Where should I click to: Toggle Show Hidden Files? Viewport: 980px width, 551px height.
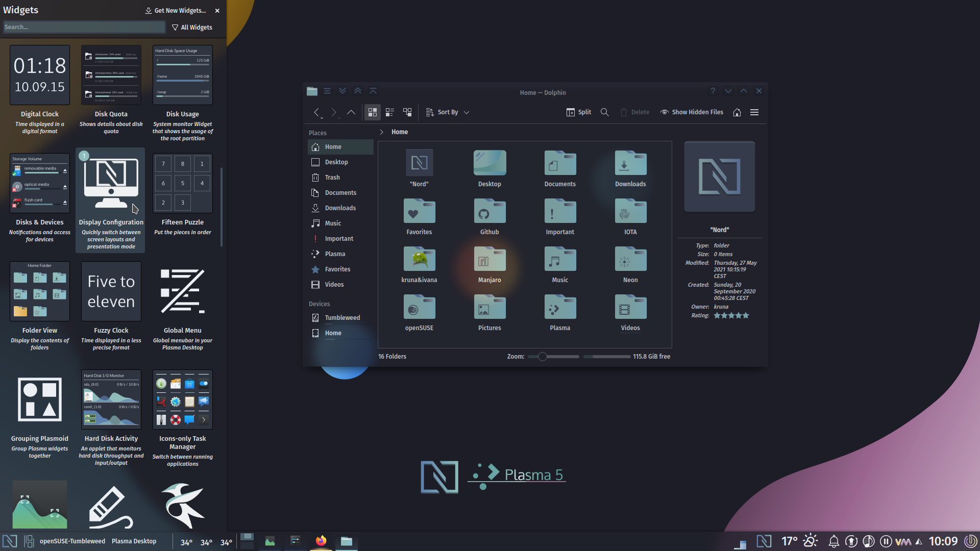(692, 112)
